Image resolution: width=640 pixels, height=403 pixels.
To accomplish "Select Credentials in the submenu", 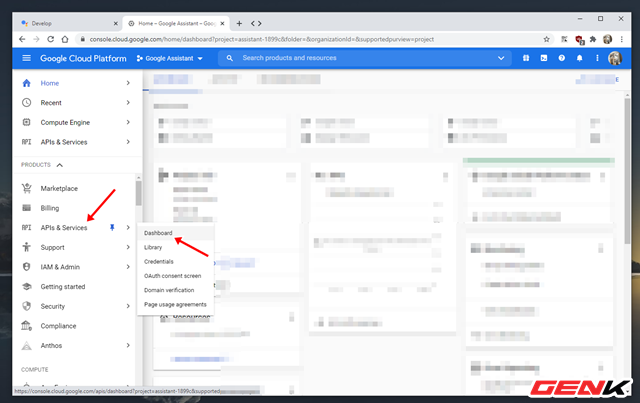I will [176, 261].
